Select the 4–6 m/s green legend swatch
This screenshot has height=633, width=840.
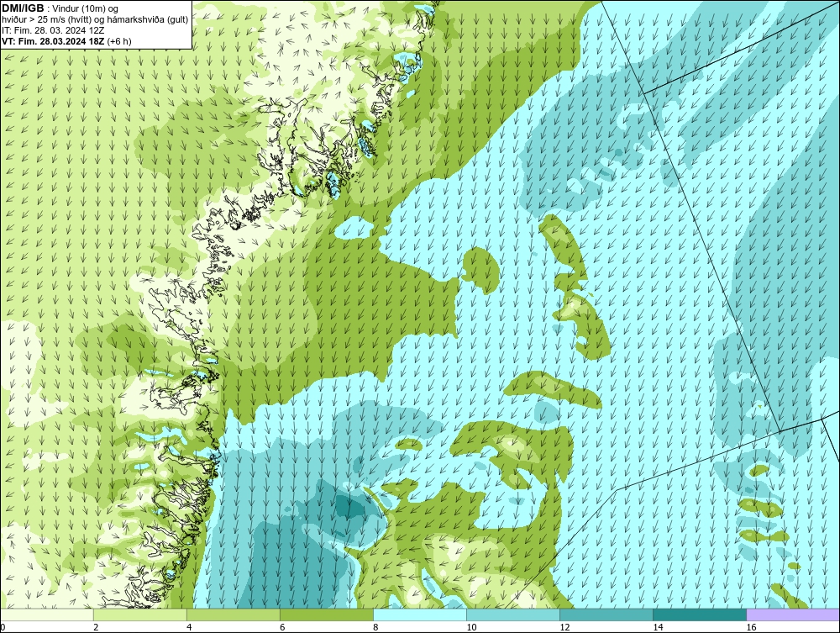coord(234,615)
